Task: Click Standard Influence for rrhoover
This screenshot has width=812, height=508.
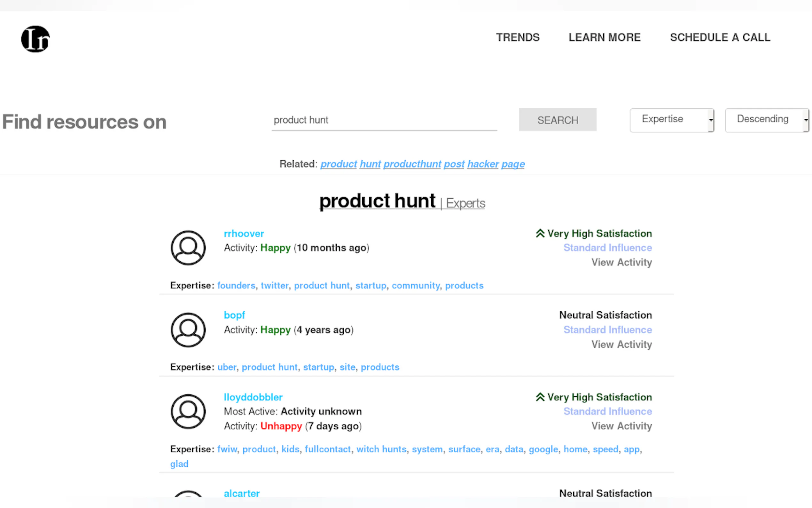Action: pos(608,248)
